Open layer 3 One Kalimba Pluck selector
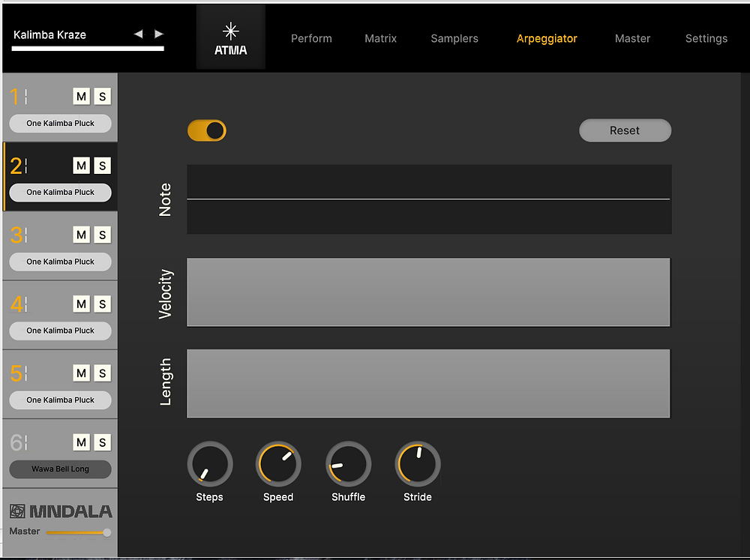This screenshot has width=750, height=560. coord(60,262)
